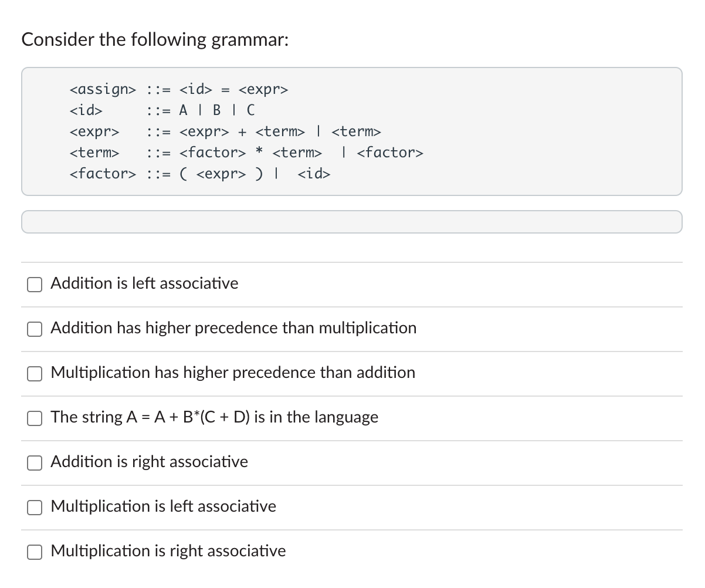Click the <factor> production rule line
Image resolution: width=705 pixels, height=588 pixels.
tap(199, 174)
